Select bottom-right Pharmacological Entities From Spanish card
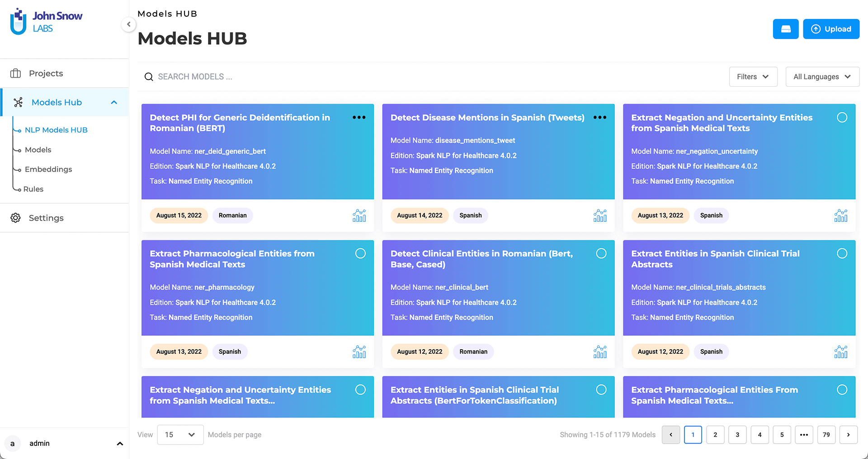868x459 pixels. [842, 389]
